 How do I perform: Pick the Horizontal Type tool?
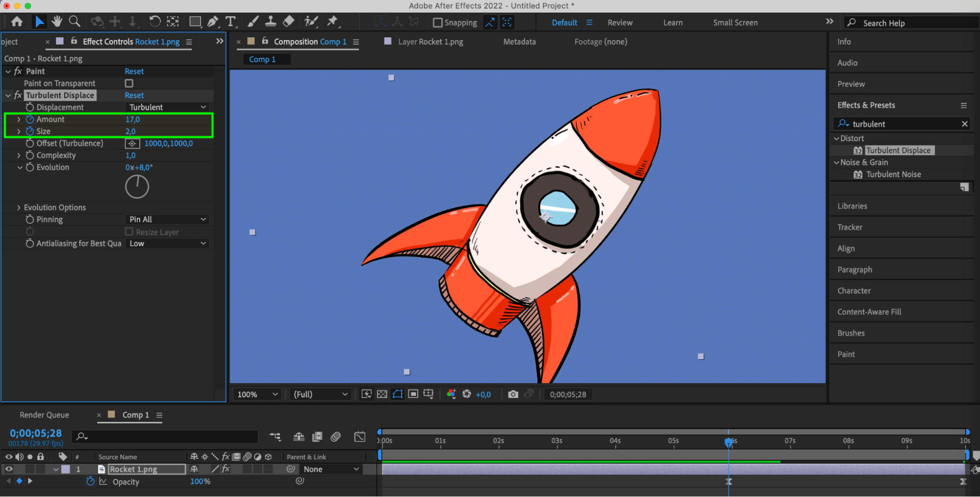tap(230, 22)
